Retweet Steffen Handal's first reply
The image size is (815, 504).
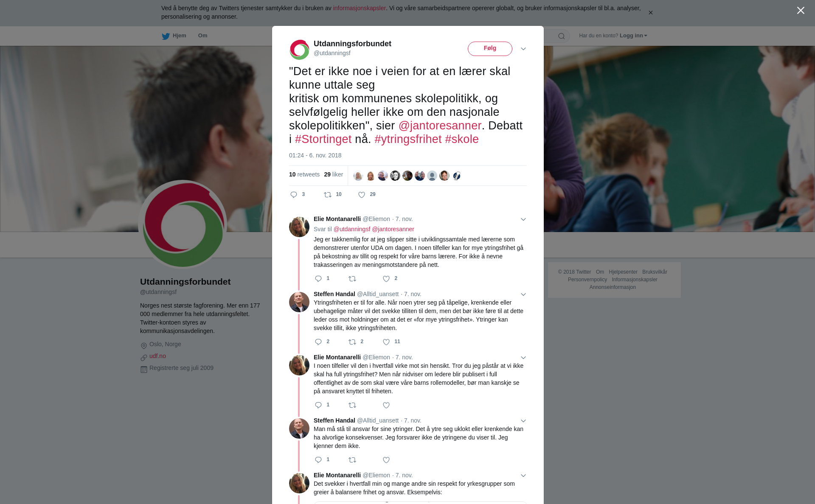(352, 342)
